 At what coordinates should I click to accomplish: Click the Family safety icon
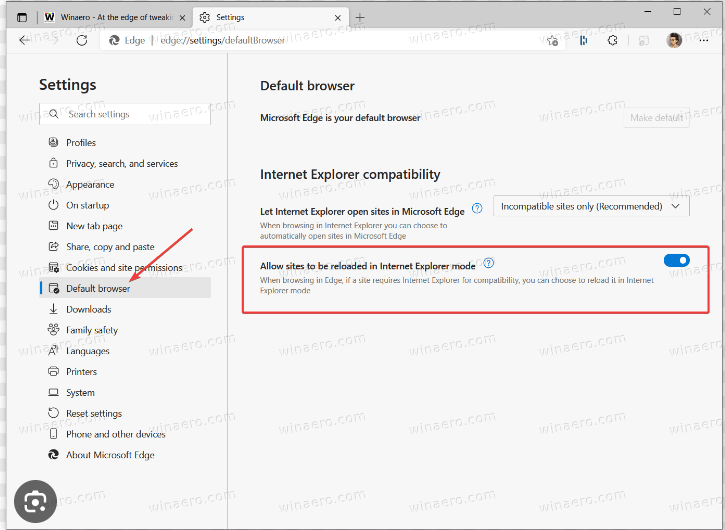click(54, 329)
